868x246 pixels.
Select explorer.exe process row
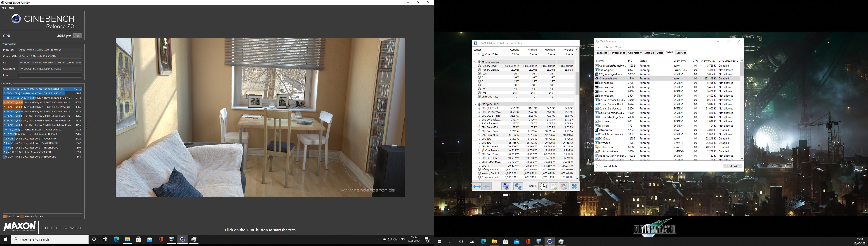click(x=667, y=147)
